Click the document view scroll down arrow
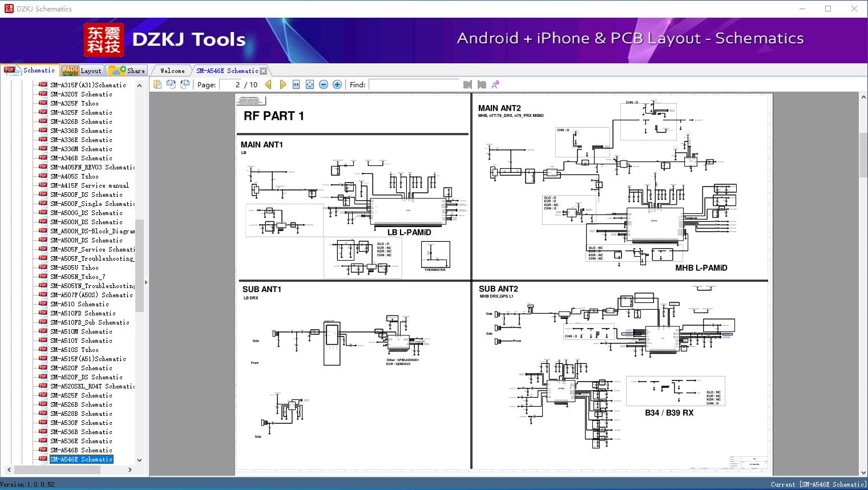This screenshot has width=868, height=490. 863,471
